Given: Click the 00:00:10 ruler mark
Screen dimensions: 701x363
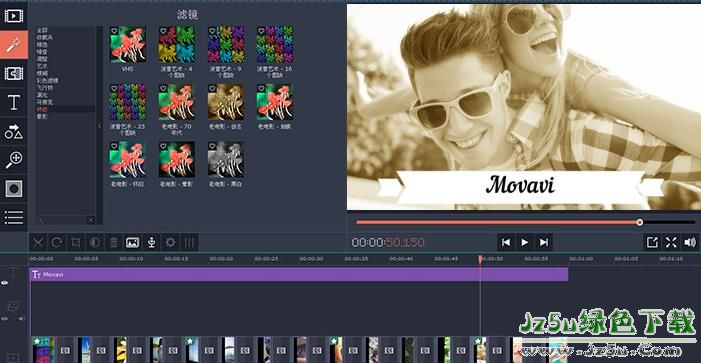Looking at the screenshot, I should click(131, 259).
